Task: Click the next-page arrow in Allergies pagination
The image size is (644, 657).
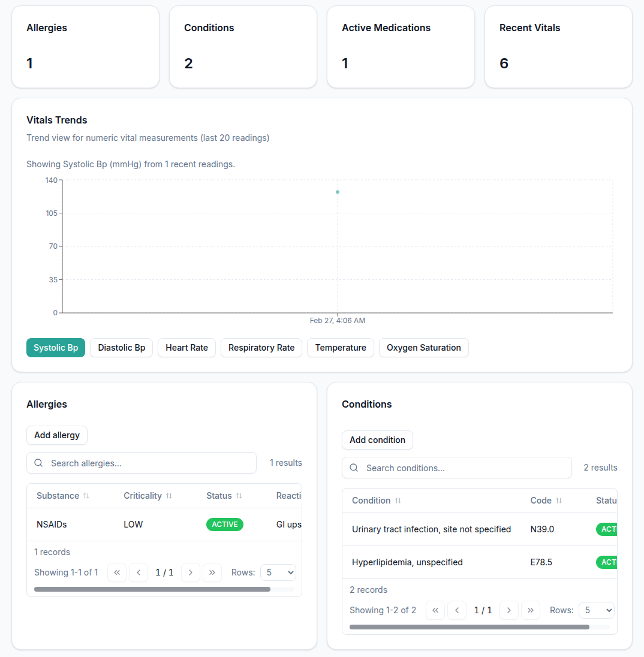Action: tap(191, 572)
